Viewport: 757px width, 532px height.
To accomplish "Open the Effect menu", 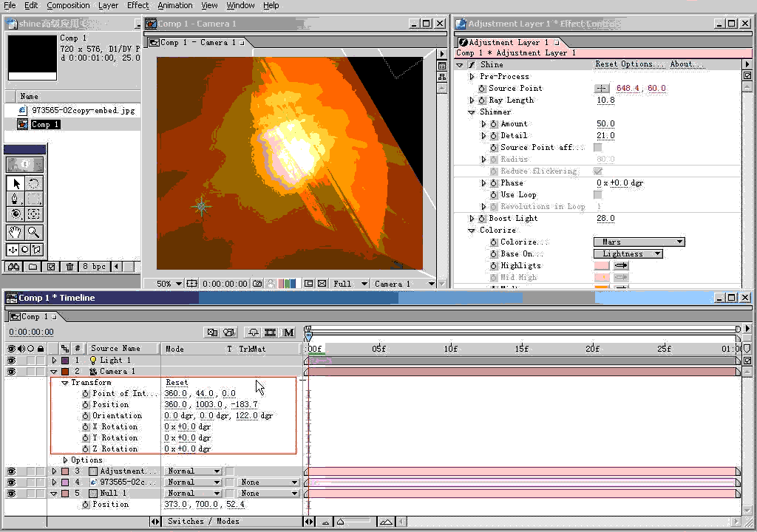I will (138, 5).
